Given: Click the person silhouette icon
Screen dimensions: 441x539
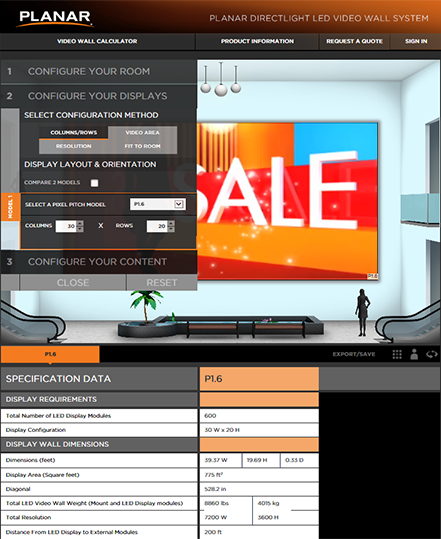Looking at the screenshot, I should pyautogui.click(x=414, y=354).
